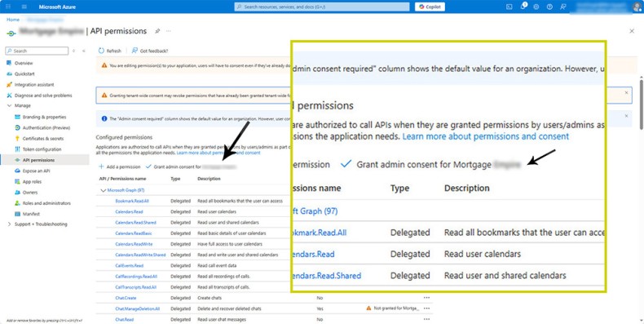Click 'Not granted for Mortga...' status text
This screenshot has width=644, height=324.
[x=396, y=308]
